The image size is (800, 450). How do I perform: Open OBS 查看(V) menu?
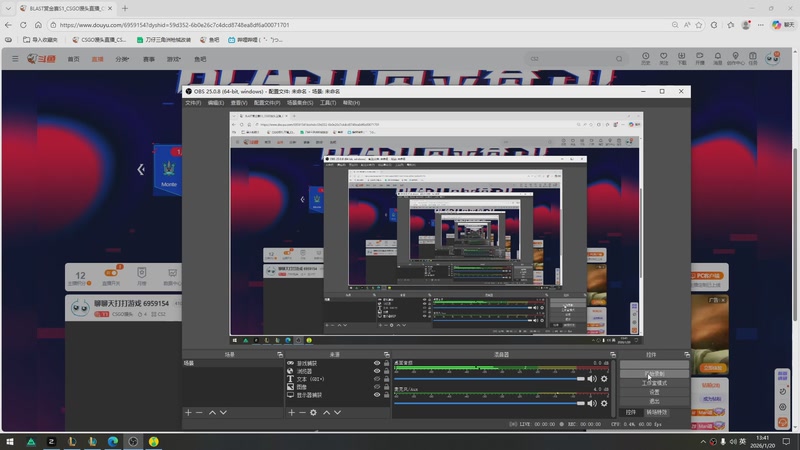pos(239,103)
